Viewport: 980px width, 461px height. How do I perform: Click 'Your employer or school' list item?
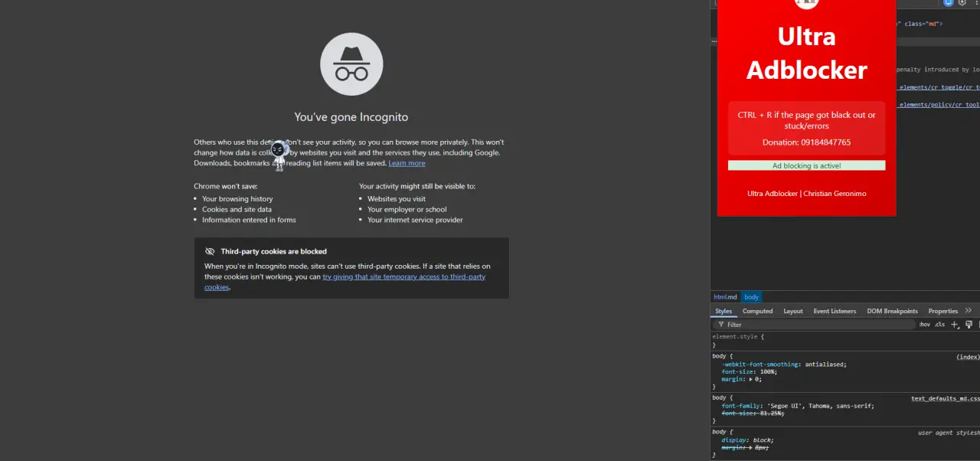tap(407, 209)
